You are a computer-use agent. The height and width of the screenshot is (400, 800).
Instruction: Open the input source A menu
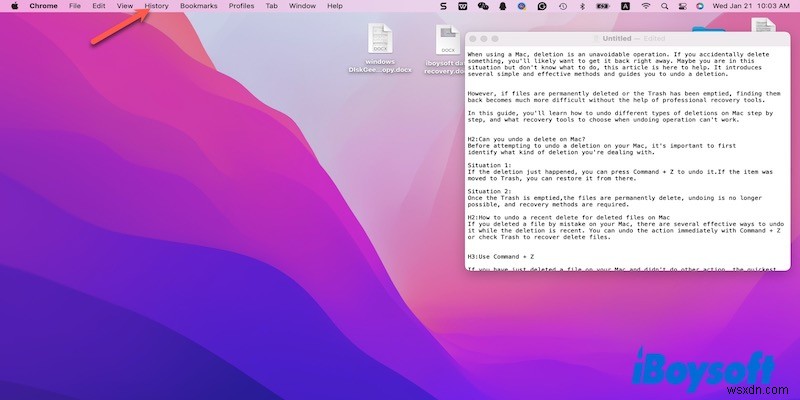[x=626, y=6]
